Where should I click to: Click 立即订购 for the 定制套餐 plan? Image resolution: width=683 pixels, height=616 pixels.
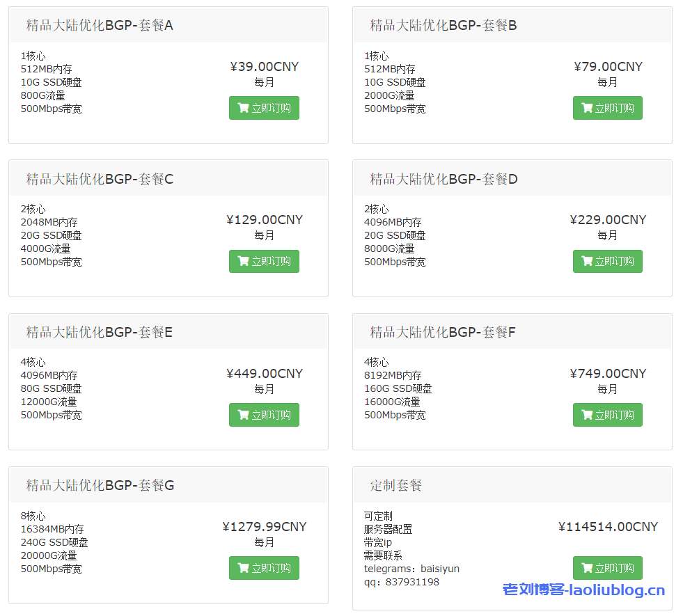(x=607, y=568)
